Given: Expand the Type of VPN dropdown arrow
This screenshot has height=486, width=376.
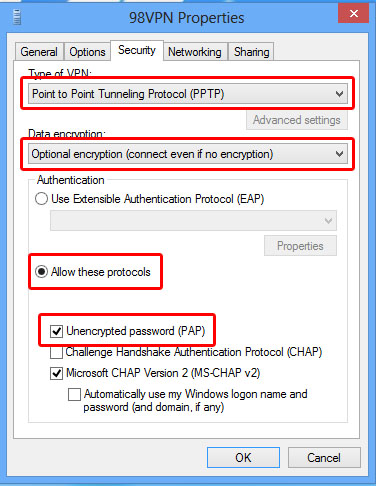Looking at the screenshot, I should coord(339,94).
